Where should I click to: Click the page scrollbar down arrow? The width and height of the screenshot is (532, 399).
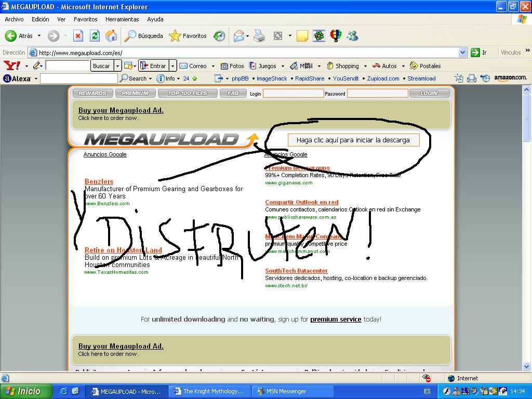click(x=527, y=366)
